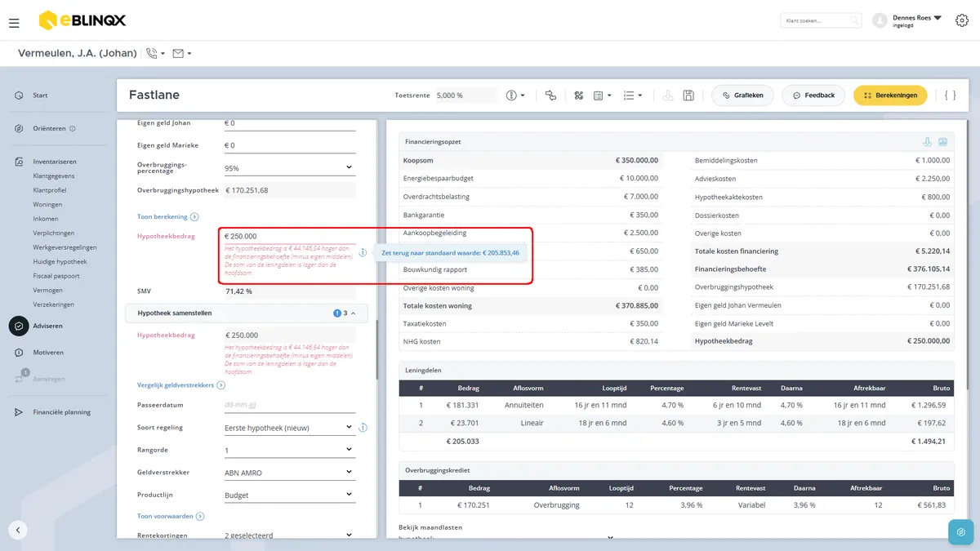Open the Overbruggingspercentage 95% dropdown

(x=289, y=168)
